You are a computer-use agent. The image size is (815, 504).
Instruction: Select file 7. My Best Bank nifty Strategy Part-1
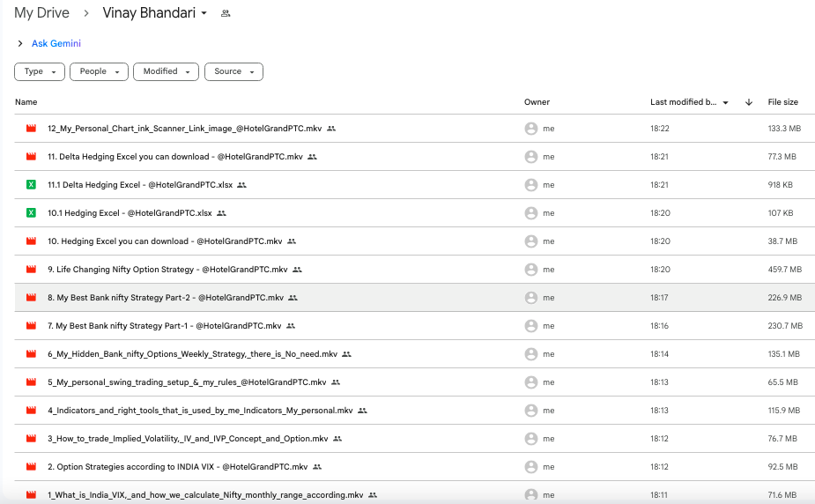coord(164,326)
